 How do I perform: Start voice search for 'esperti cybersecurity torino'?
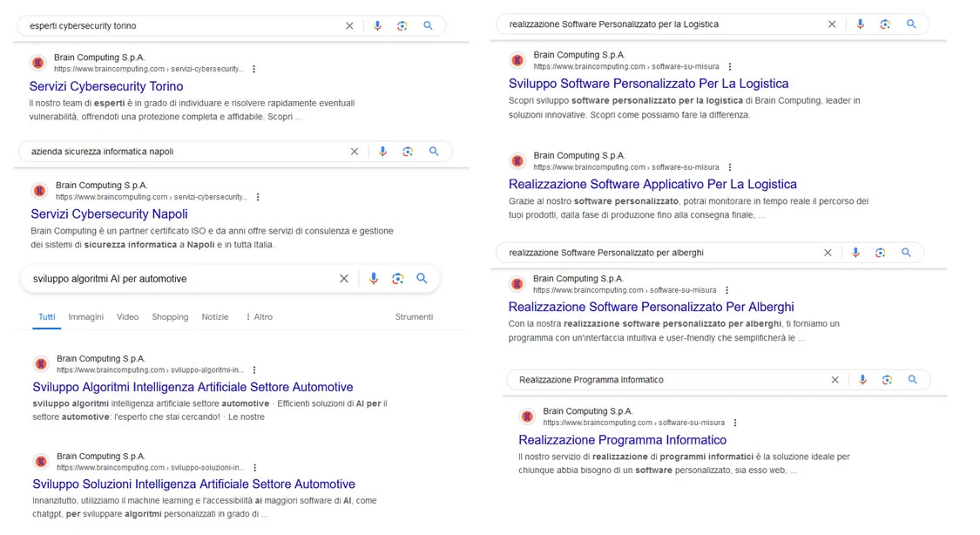(377, 26)
